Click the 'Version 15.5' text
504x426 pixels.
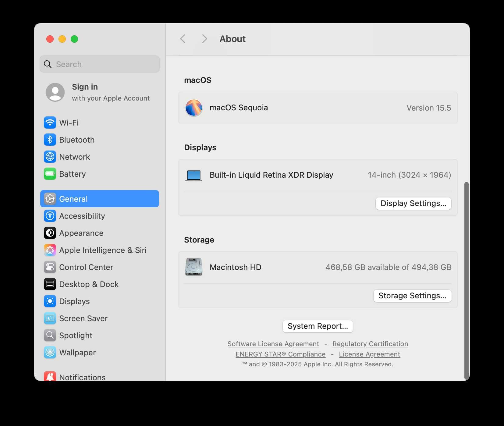tap(429, 108)
